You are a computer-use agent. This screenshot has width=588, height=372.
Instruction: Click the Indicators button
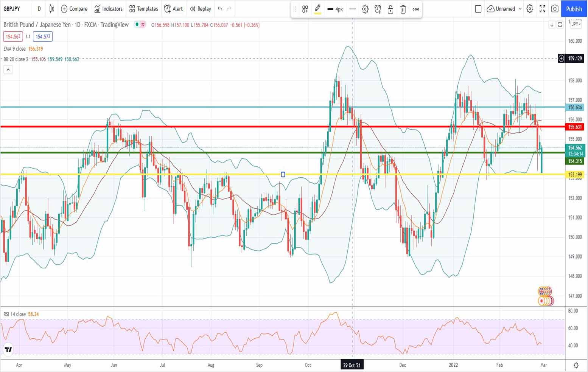pos(108,9)
